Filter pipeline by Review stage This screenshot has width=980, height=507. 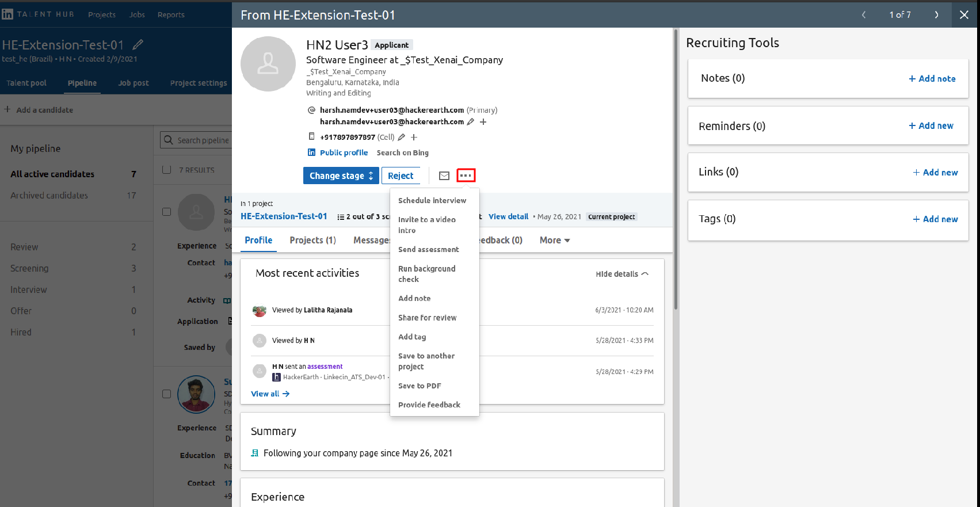73,247
